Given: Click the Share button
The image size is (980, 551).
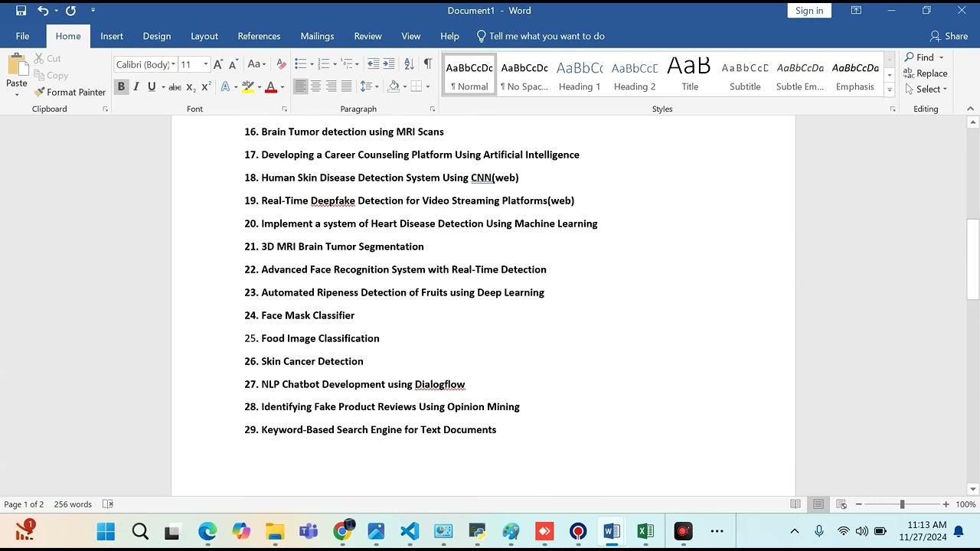Looking at the screenshot, I should coord(949,36).
